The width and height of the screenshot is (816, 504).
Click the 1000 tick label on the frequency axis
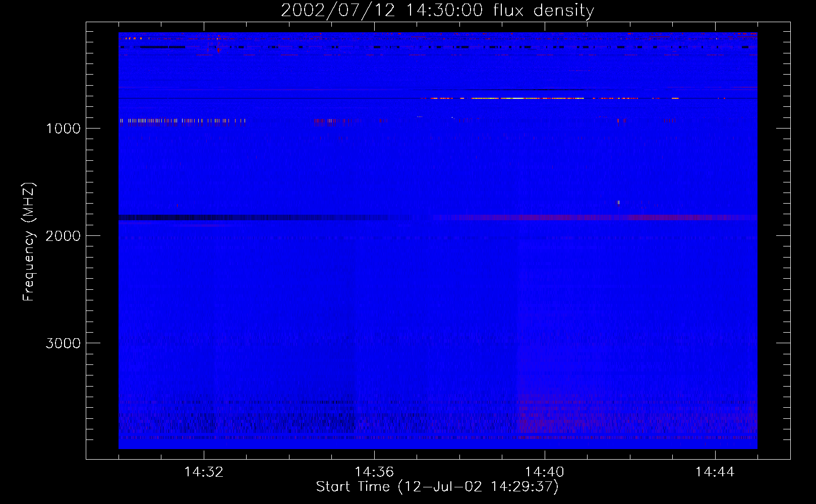63,129
